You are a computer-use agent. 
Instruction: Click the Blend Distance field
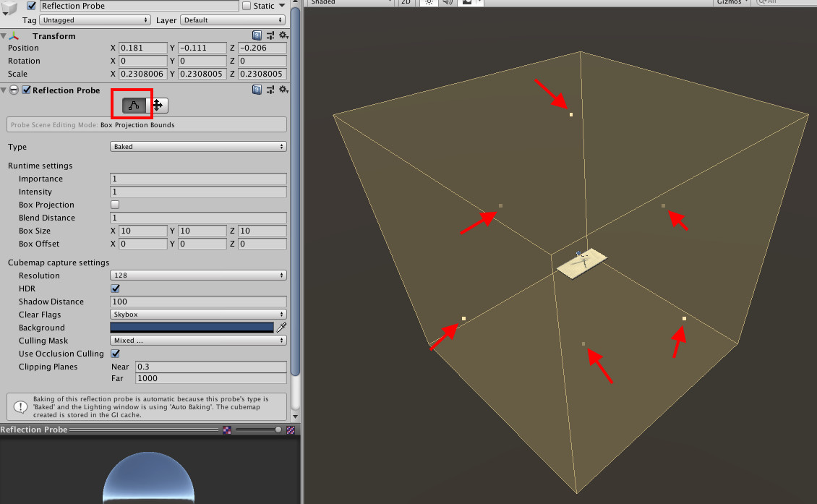pyautogui.click(x=198, y=218)
